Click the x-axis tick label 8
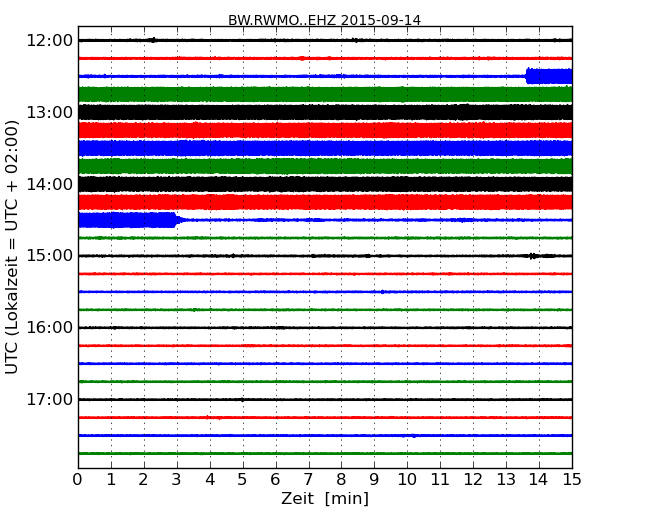The image size is (650, 520). (341, 480)
